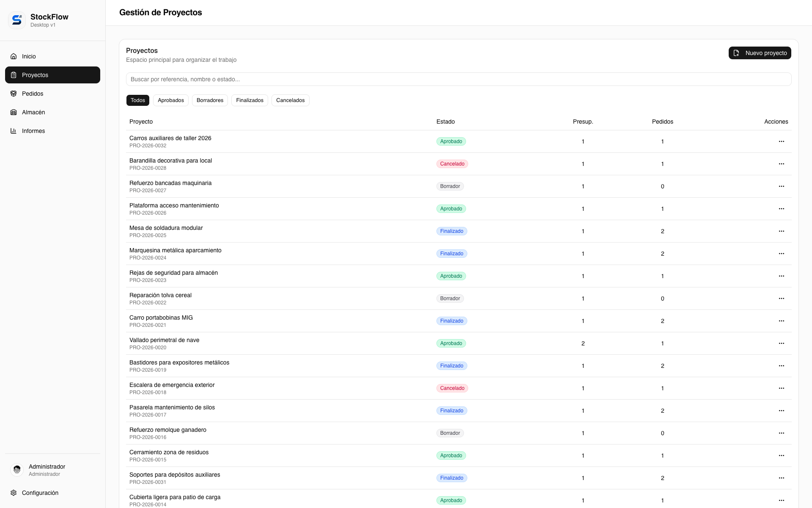Open actions menu for Carro portabobinas MIG

click(x=782, y=321)
